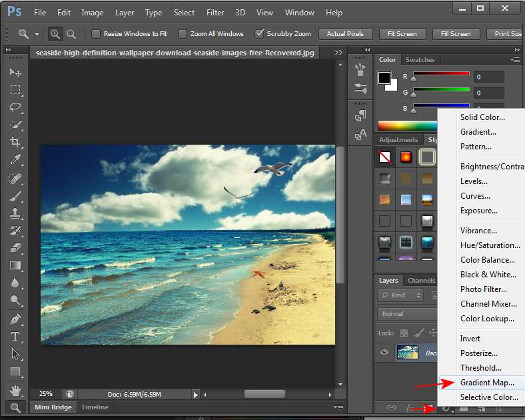Screen dimensions: 525x420
Task: Click the Fit Screen button
Action: (402, 33)
